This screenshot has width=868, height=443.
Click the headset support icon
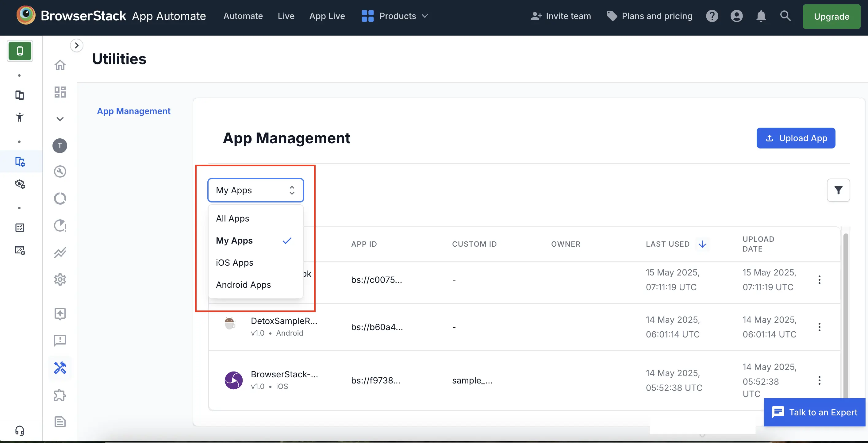click(x=20, y=430)
